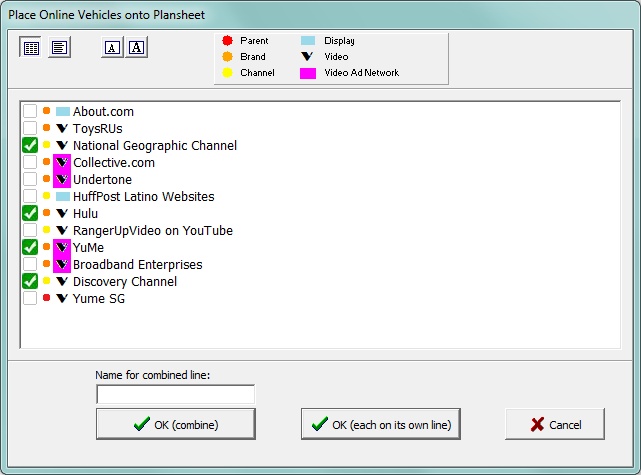The height and width of the screenshot is (475, 641).
Task: Select the Discovery Channel text
Action: coord(125,281)
